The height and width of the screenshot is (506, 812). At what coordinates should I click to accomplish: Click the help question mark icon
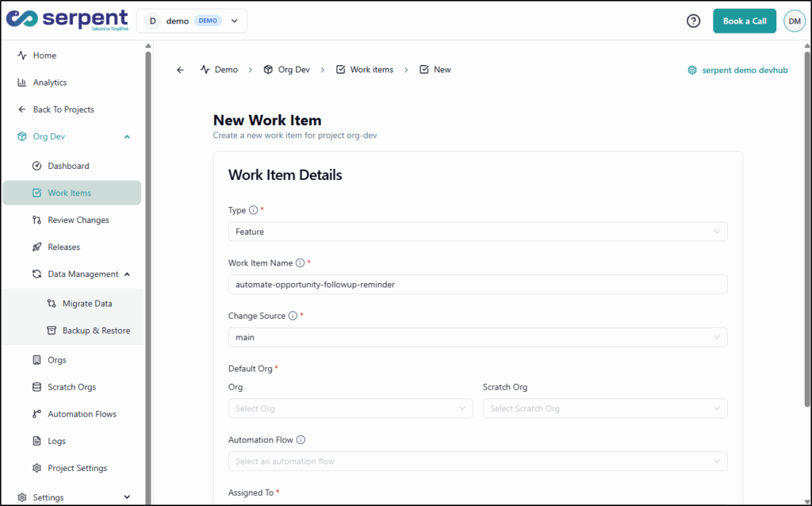(693, 21)
